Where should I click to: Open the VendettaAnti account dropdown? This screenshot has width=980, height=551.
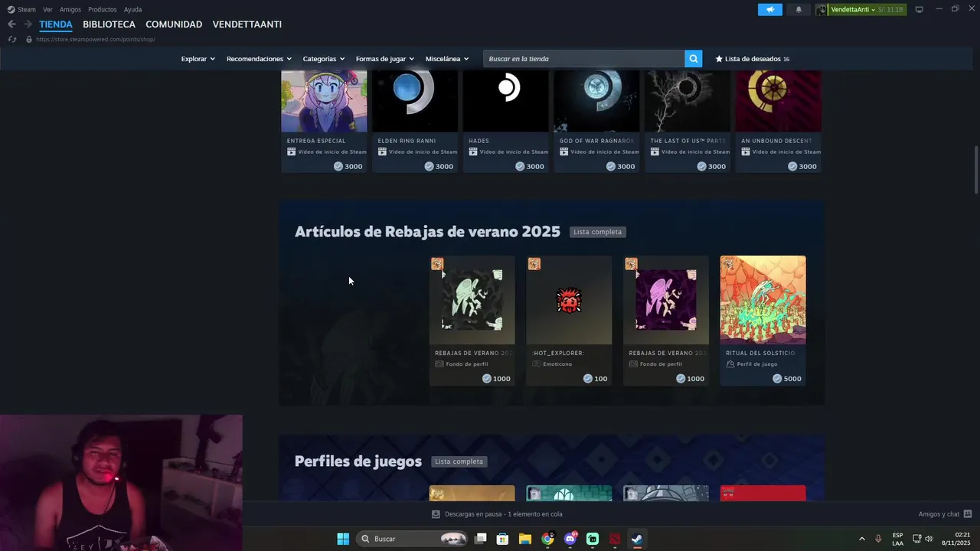(x=853, y=9)
